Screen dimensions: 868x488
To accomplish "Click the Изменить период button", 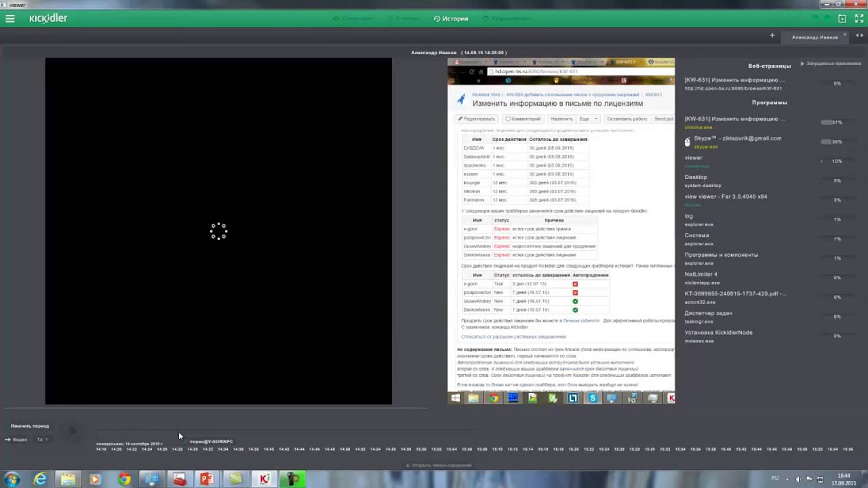I will [30, 426].
